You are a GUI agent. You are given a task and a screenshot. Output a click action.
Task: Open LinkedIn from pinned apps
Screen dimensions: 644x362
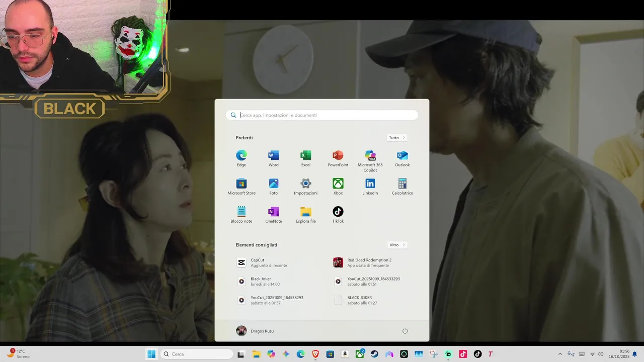370,187
